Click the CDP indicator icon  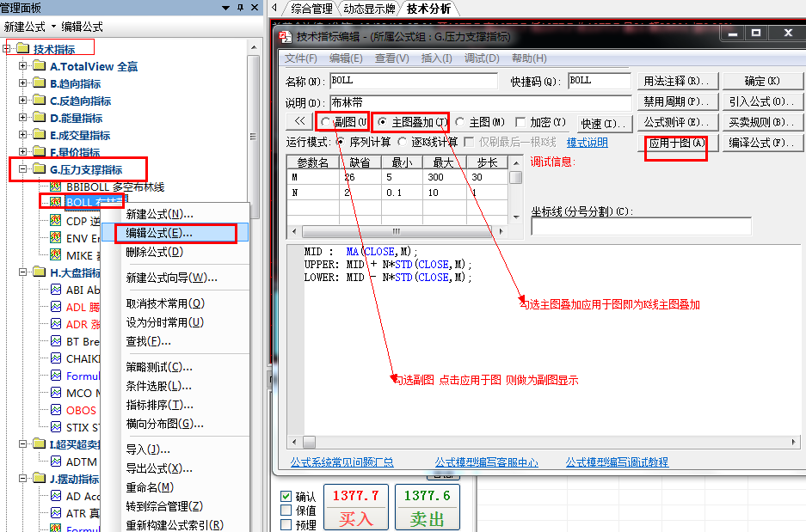click(56, 221)
